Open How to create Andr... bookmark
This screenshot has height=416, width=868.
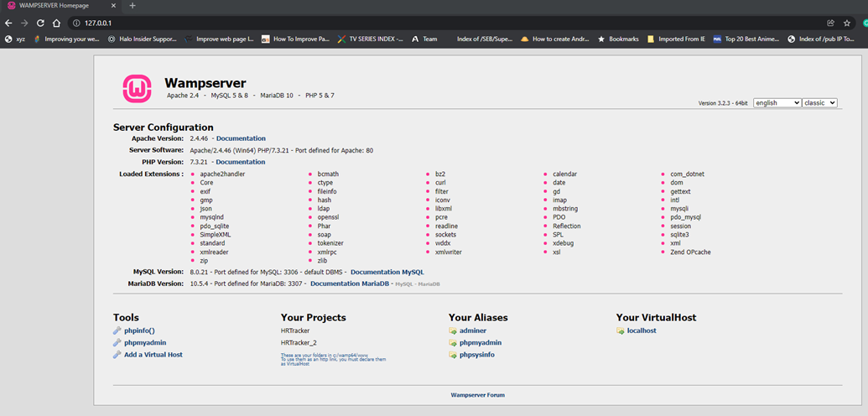(x=555, y=39)
